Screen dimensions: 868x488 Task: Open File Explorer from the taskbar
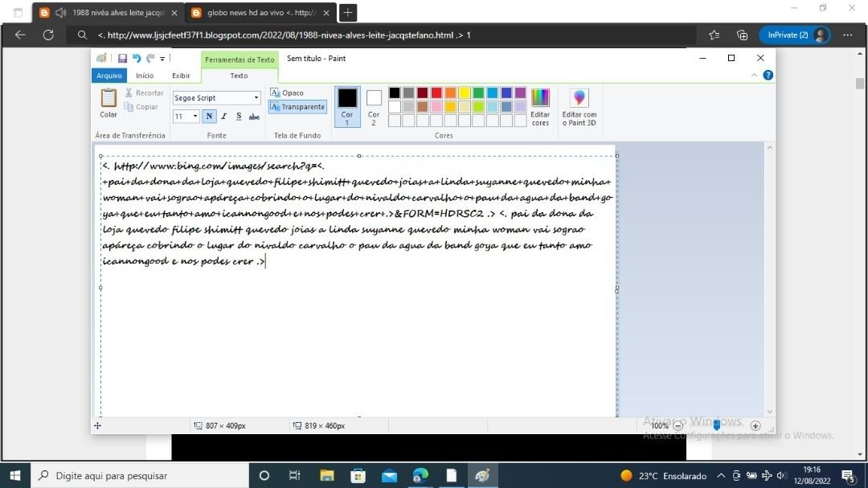tap(326, 475)
